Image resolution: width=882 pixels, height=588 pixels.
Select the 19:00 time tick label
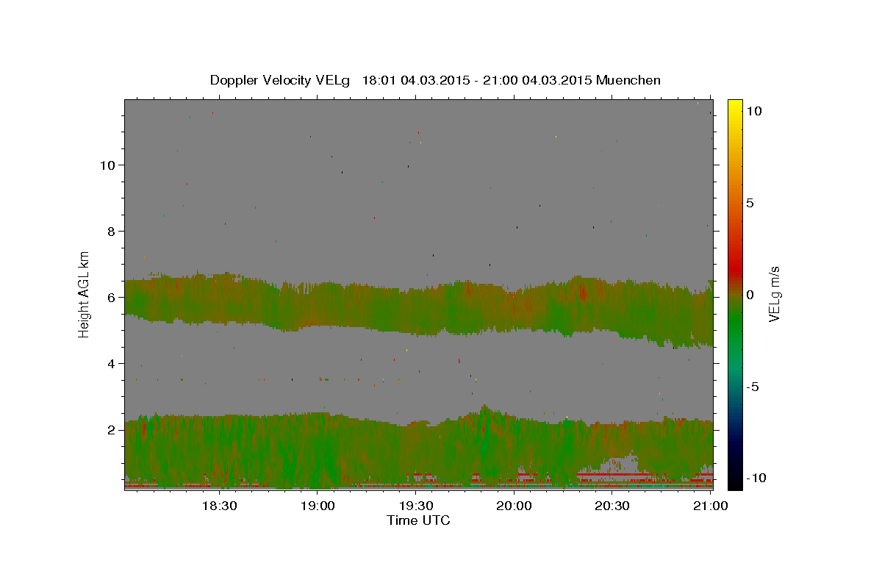[318, 506]
